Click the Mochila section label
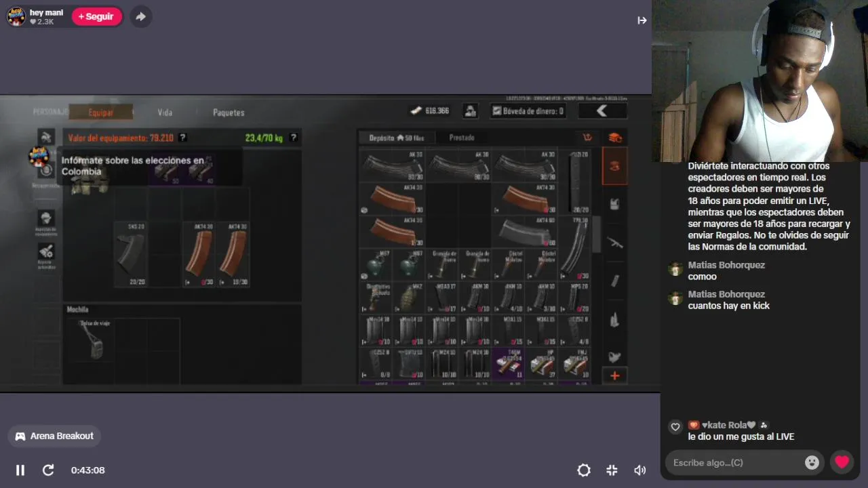 [77, 310]
